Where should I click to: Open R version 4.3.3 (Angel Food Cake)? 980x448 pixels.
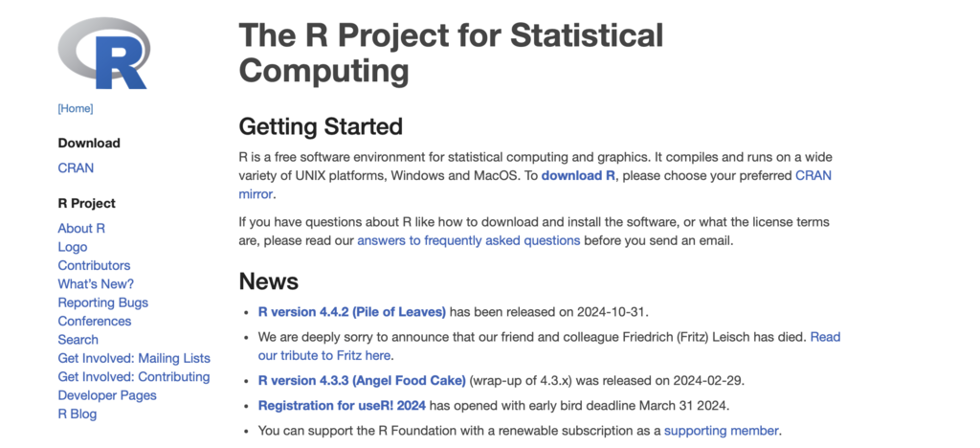362,380
